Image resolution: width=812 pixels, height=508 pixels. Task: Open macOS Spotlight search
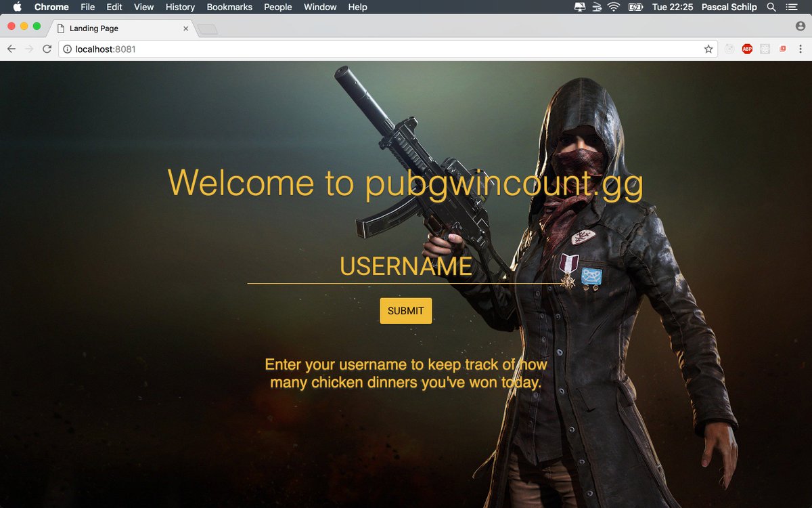(x=771, y=7)
